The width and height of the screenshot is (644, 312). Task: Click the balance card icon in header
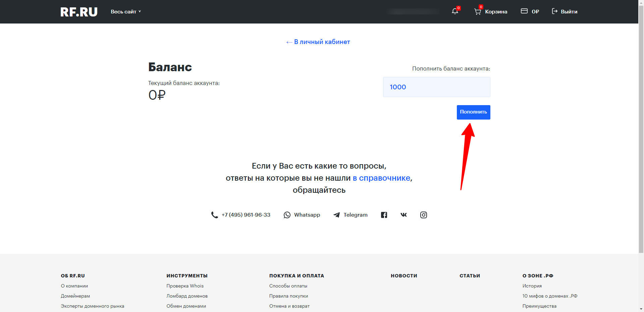pos(524,11)
